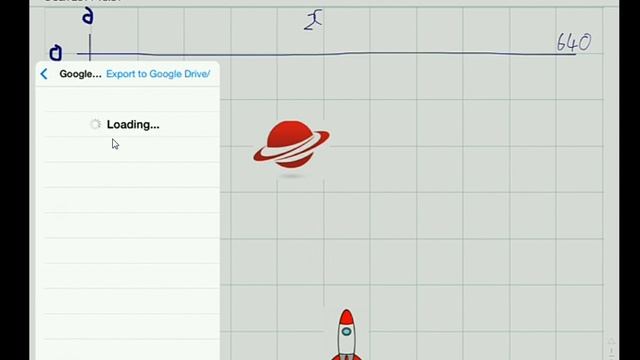Click the 'Google...' panel title
This screenshot has height=360, width=640.
click(x=80, y=74)
